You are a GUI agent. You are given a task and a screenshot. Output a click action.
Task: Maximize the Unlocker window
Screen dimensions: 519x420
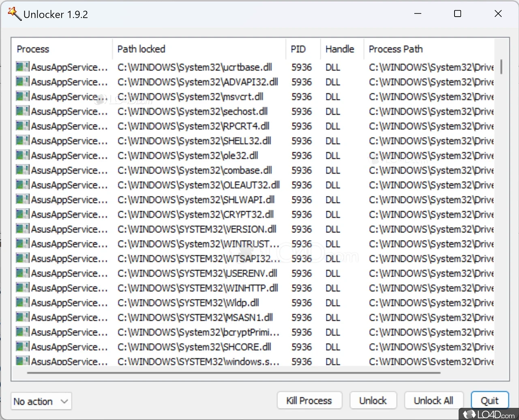tap(458, 14)
